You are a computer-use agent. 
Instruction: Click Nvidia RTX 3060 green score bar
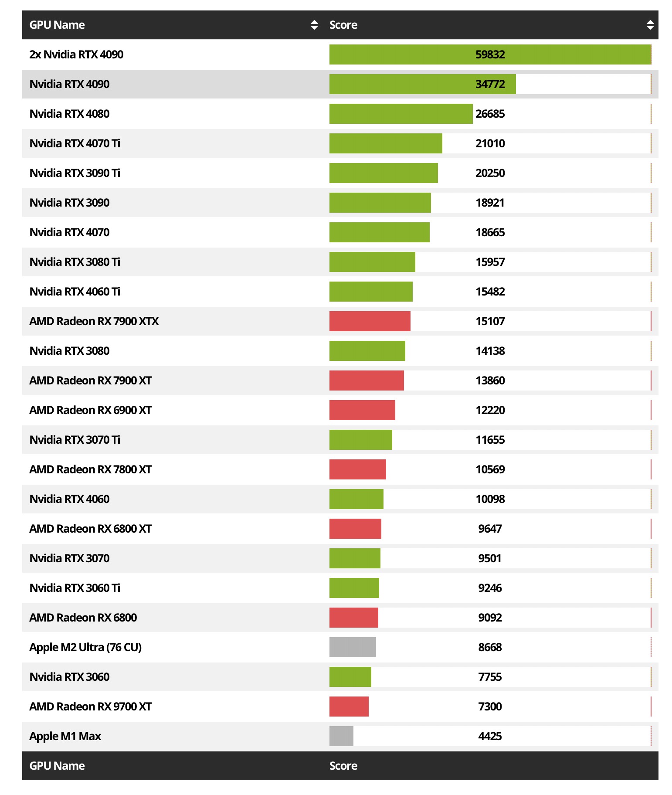350,677
